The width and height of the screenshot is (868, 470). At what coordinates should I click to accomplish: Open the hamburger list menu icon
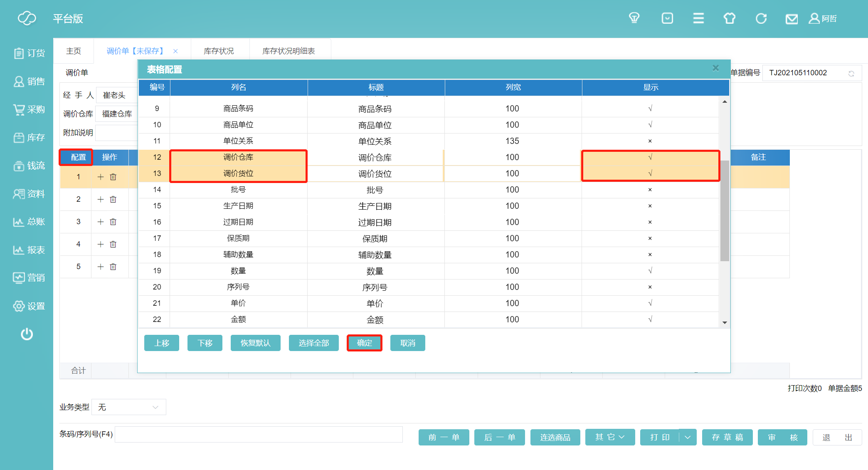point(698,18)
